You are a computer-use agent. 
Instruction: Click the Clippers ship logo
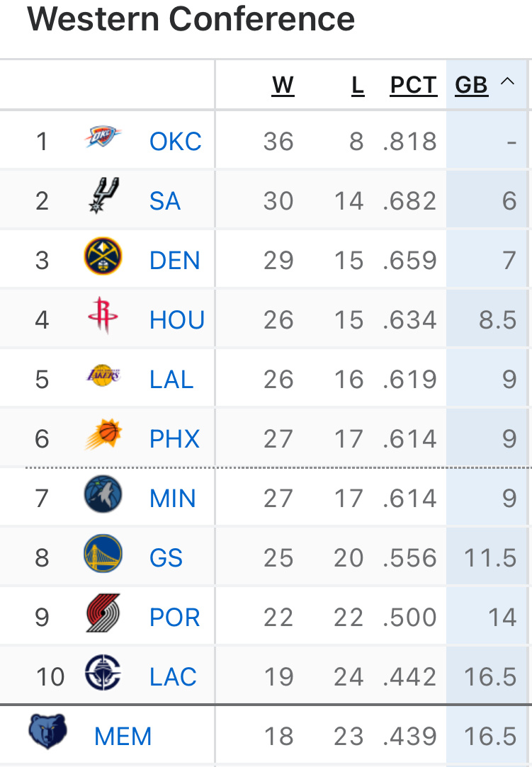click(103, 674)
